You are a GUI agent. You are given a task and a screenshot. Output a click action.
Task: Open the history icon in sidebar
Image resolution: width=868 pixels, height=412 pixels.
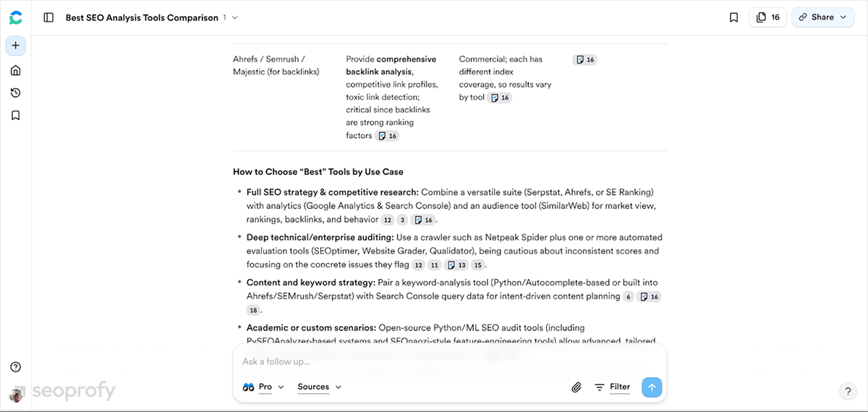(x=16, y=93)
